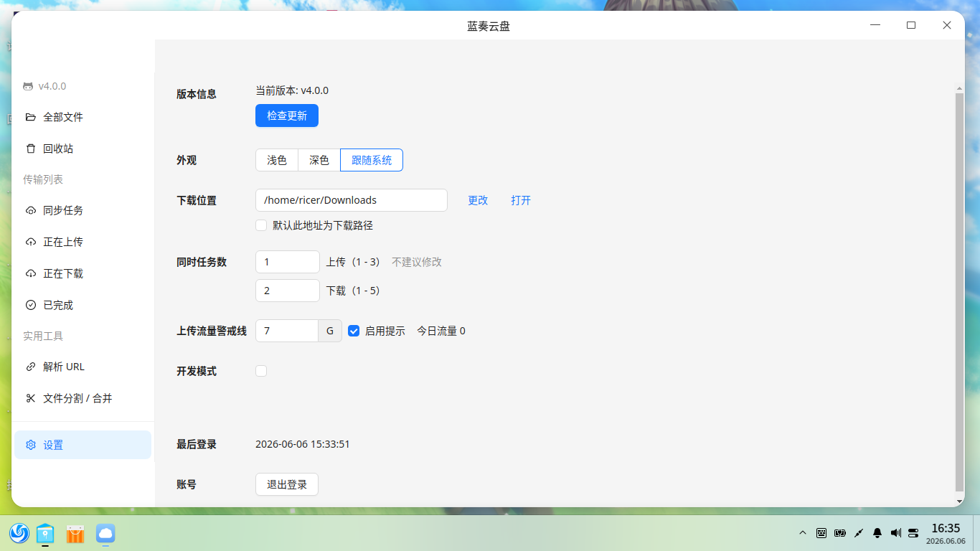
Task: Open the notification bell in tray
Action: pyautogui.click(x=877, y=533)
